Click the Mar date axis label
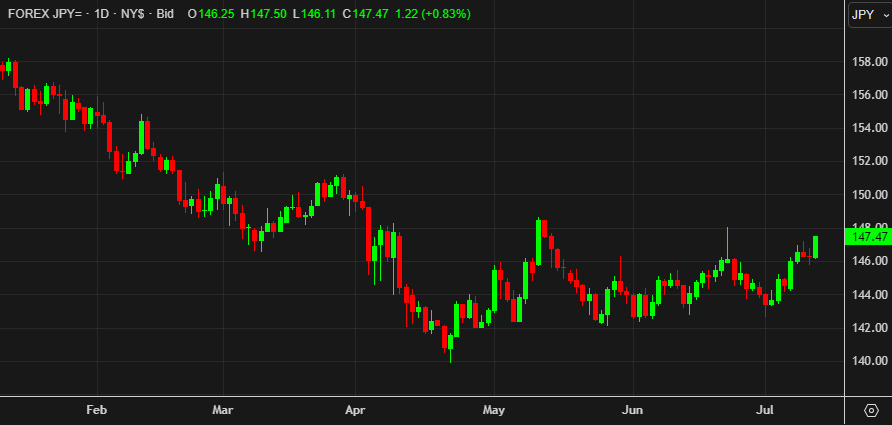Viewport: 892px width, 425px height. pos(223,410)
